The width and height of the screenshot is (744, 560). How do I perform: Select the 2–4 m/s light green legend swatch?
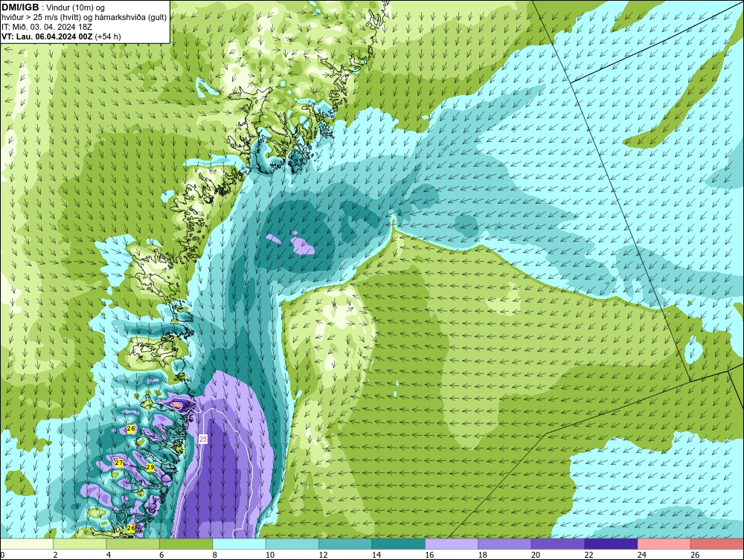(x=80, y=544)
